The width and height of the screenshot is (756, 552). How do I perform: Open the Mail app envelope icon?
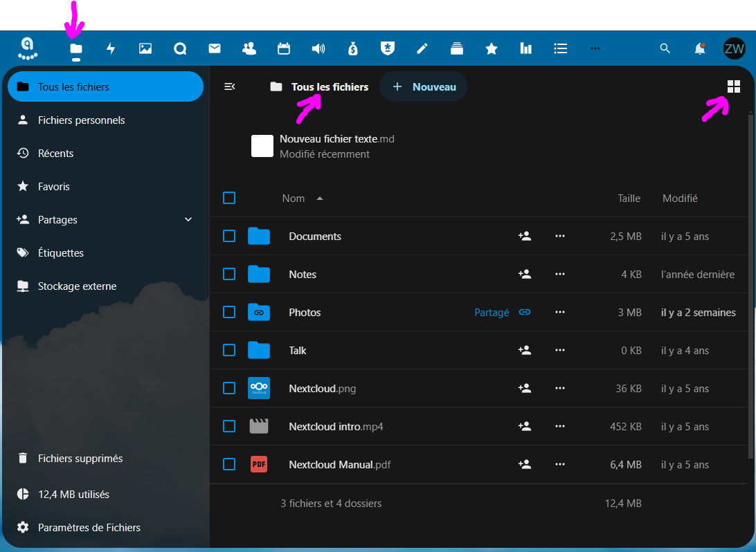[x=215, y=48]
